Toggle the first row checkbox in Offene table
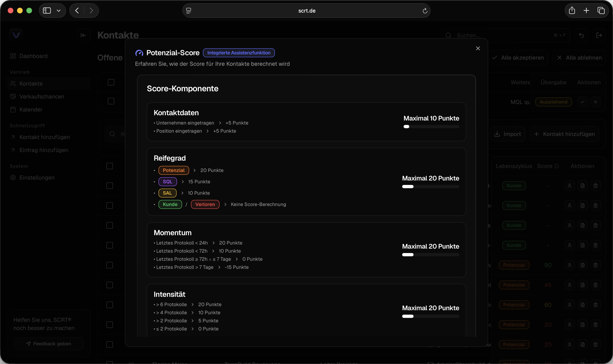This screenshot has height=364, width=613. [111, 101]
